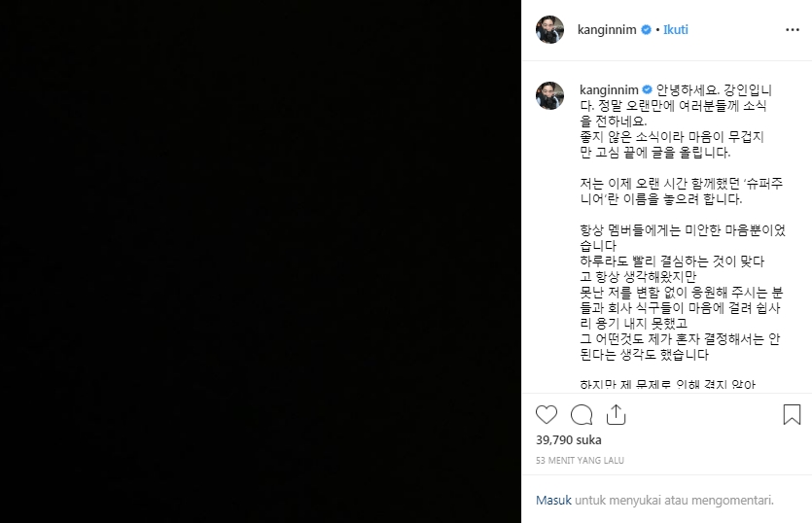The image size is (812, 523).
Task: Open the kanginnim avatar in the header
Action: tap(549, 29)
